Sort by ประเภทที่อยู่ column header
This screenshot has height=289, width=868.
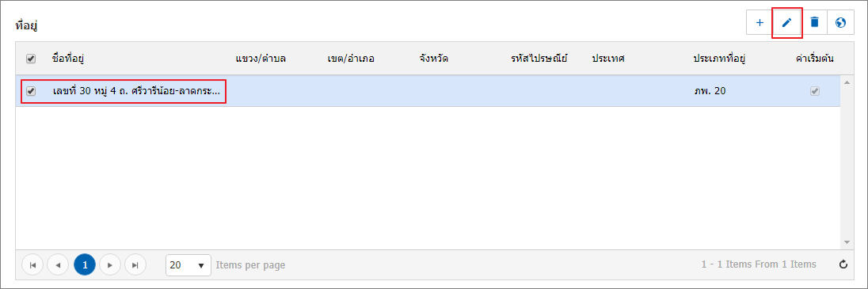tap(719, 58)
